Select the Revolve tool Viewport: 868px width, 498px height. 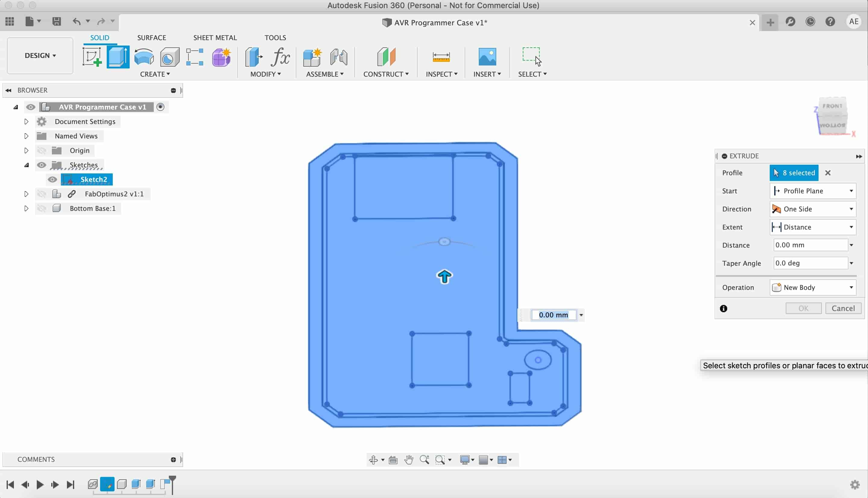[x=144, y=57]
